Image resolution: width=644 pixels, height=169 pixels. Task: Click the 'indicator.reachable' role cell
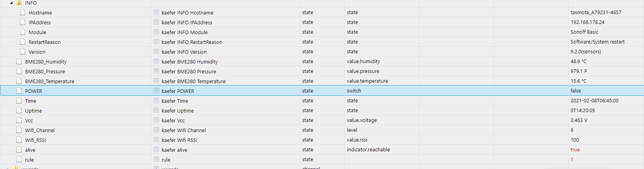click(368, 150)
